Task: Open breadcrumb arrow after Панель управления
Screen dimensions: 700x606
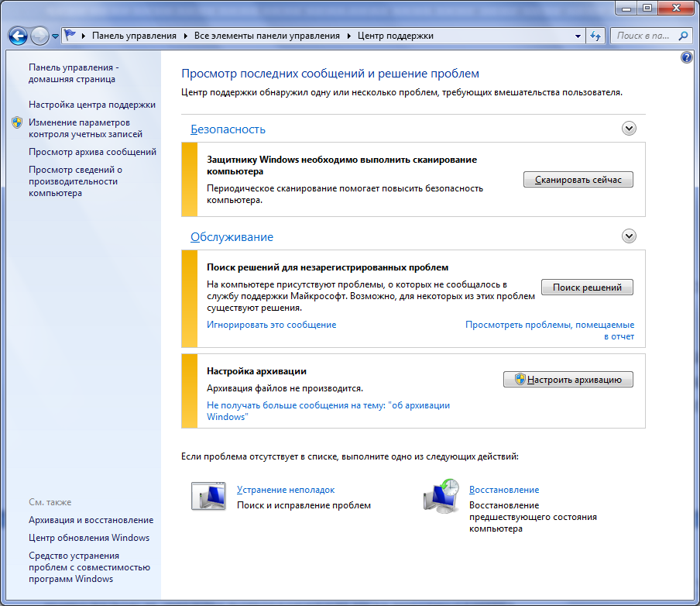Action: [185, 36]
